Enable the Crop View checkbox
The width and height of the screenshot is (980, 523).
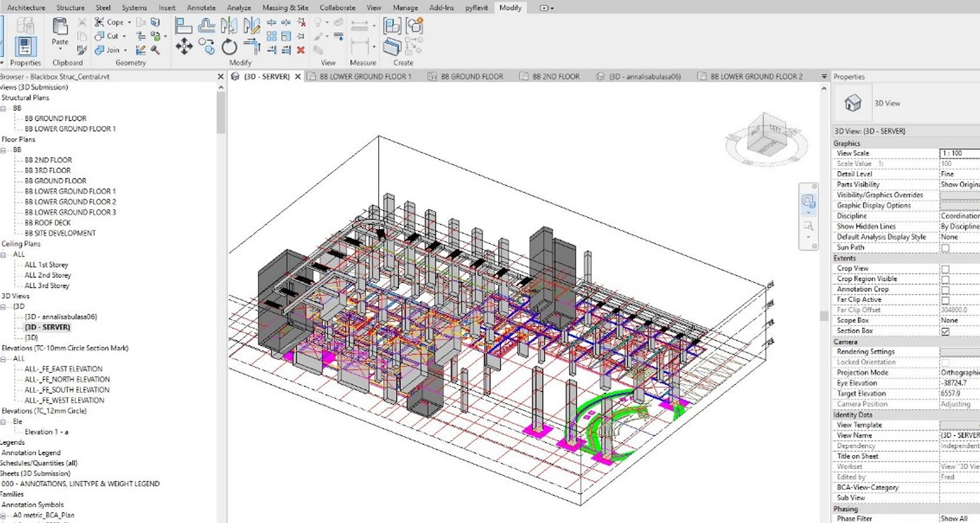click(945, 269)
